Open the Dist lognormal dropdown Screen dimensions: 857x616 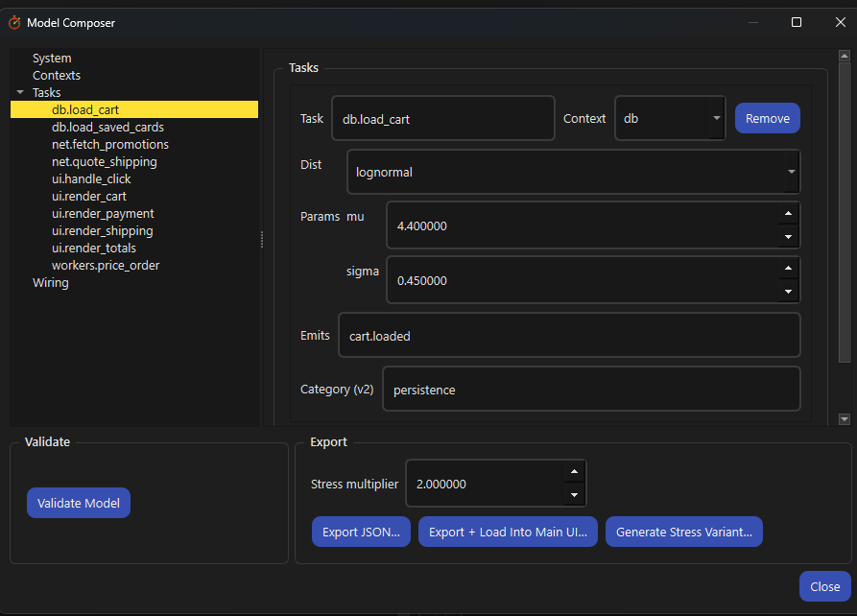pyautogui.click(x=573, y=172)
